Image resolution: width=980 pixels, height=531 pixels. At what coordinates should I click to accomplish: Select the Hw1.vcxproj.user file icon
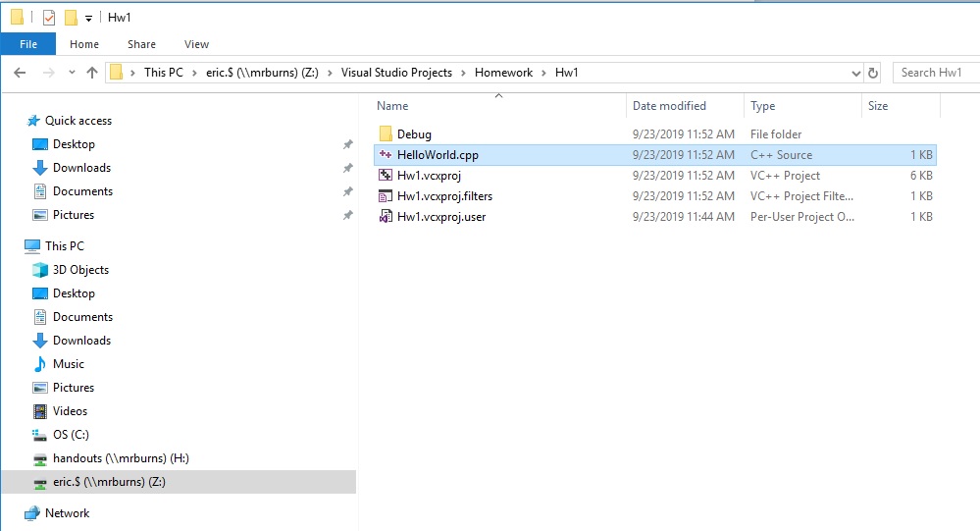point(386,216)
